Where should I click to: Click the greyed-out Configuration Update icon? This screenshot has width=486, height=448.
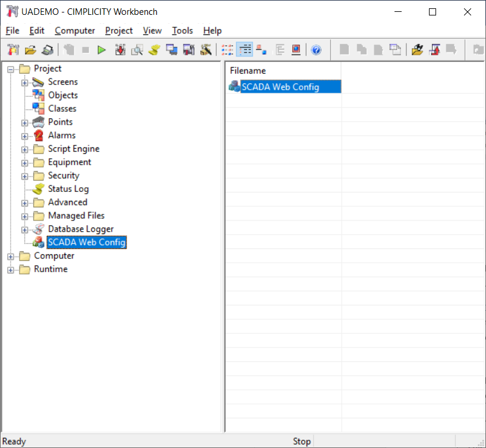tap(69, 49)
